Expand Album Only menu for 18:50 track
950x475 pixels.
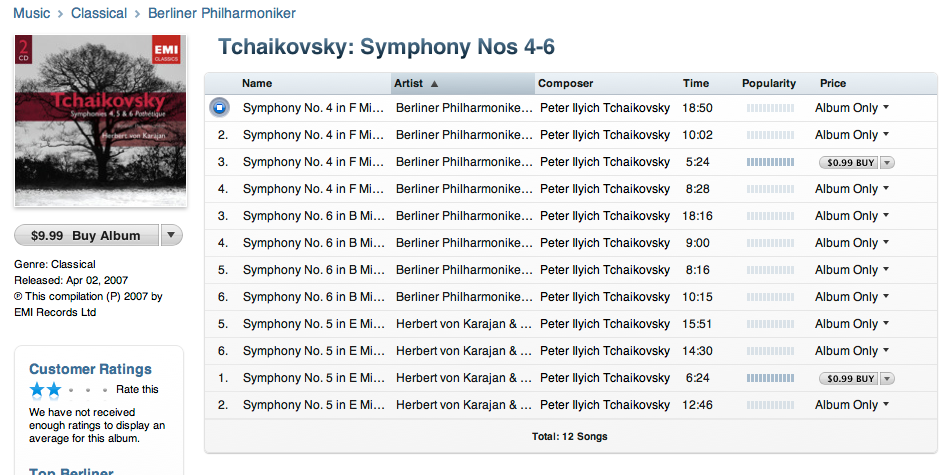886,108
